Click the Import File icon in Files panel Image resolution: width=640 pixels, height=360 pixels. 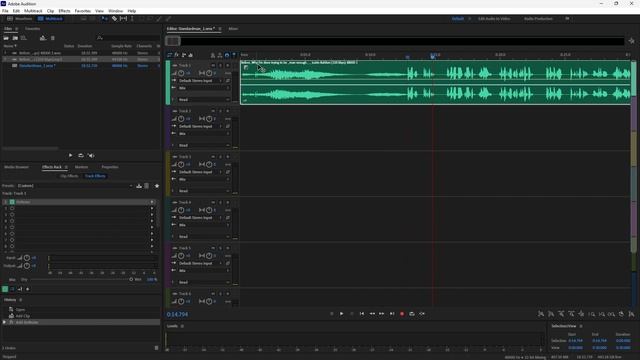point(15,38)
